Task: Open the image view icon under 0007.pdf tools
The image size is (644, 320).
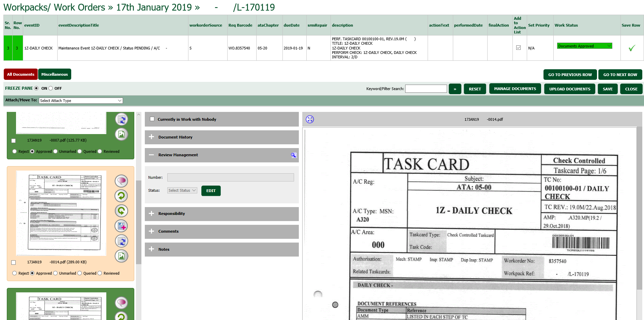Action: (x=121, y=134)
